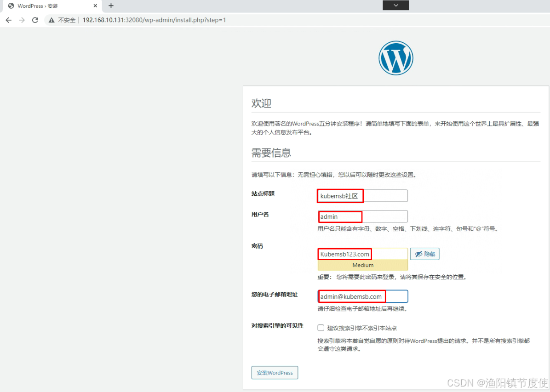Click the 用户名 input field
This screenshot has width=550, height=392.
pyautogui.click(x=363, y=216)
